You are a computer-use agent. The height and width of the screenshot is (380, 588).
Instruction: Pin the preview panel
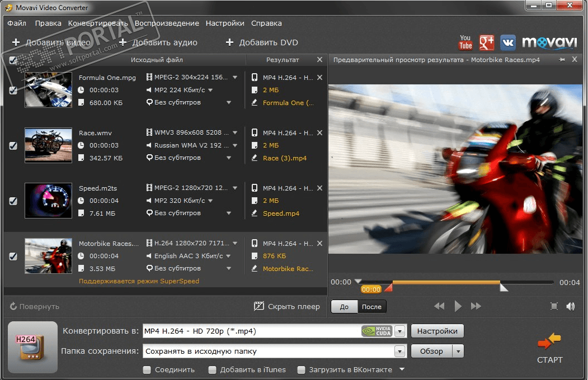point(562,60)
